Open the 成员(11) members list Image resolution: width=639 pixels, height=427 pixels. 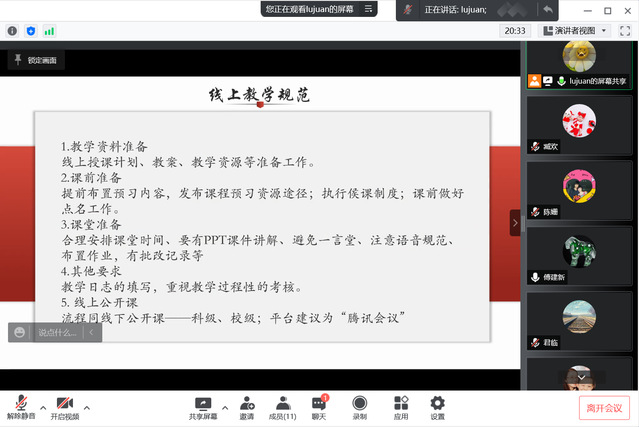(x=283, y=402)
